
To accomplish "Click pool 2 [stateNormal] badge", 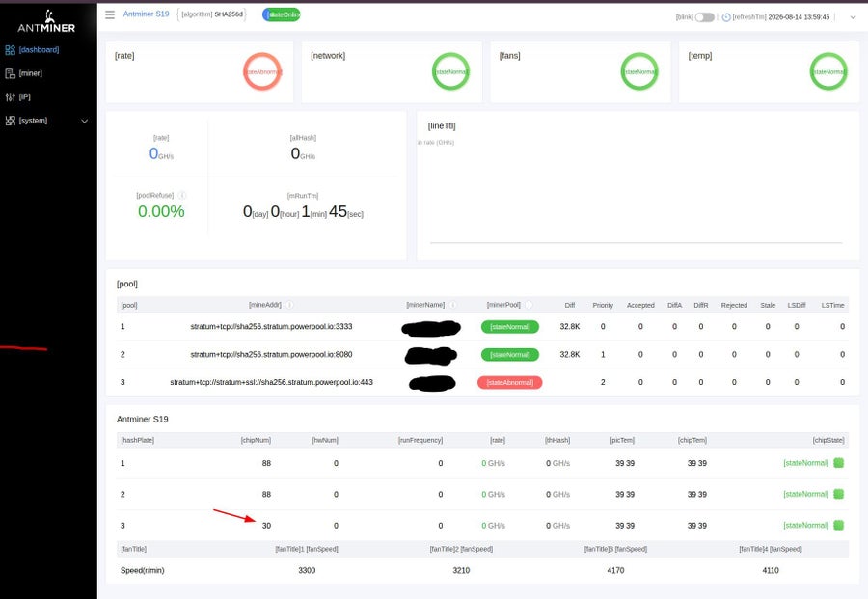I will click(x=510, y=354).
